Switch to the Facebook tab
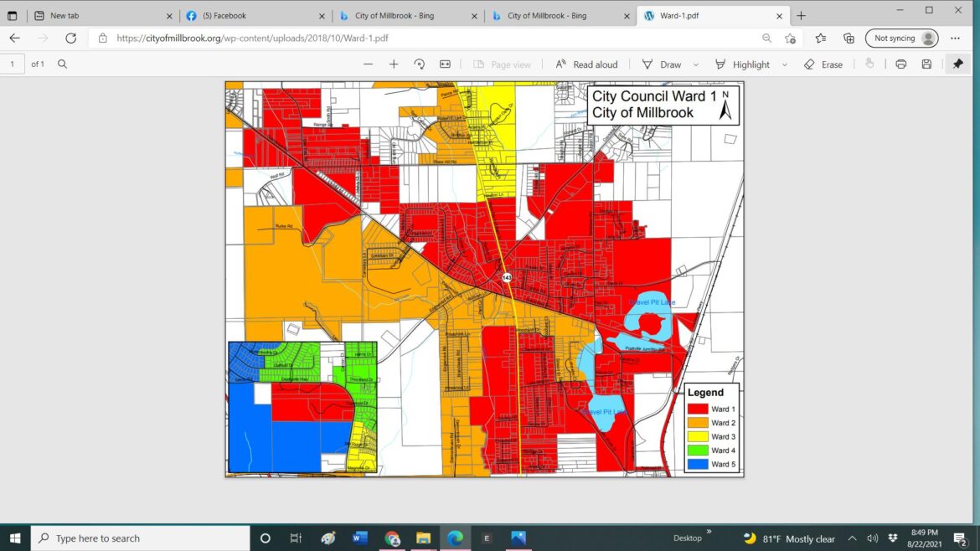Screen dimensions: 980x551 tap(251, 16)
